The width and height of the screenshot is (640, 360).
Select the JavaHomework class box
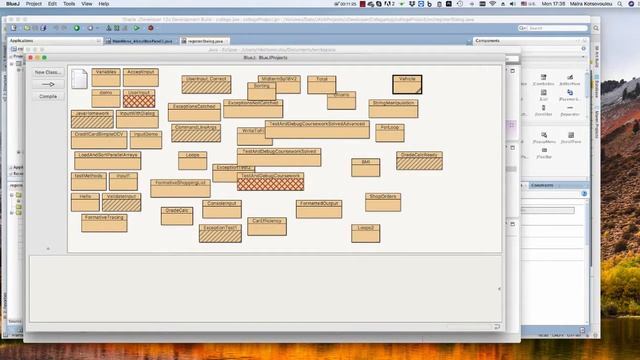pyautogui.click(x=92, y=119)
